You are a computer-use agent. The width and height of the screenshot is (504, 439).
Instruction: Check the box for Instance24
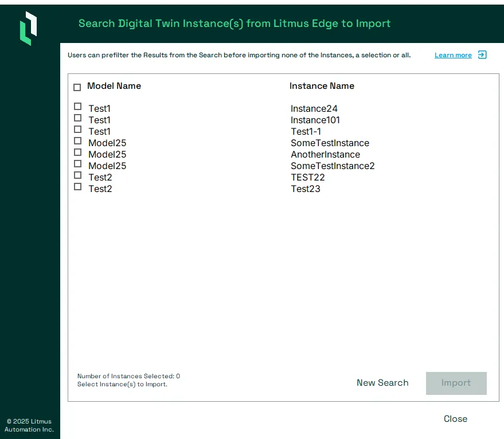pyautogui.click(x=77, y=107)
